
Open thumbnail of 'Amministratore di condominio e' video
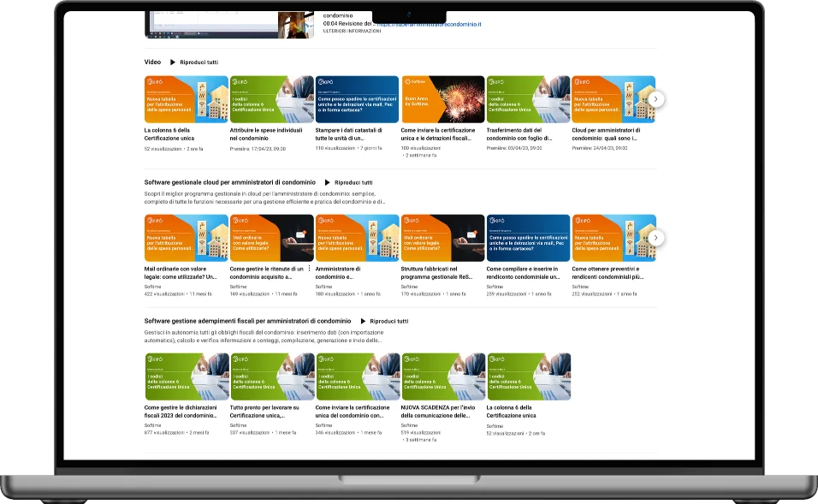click(358, 238)
